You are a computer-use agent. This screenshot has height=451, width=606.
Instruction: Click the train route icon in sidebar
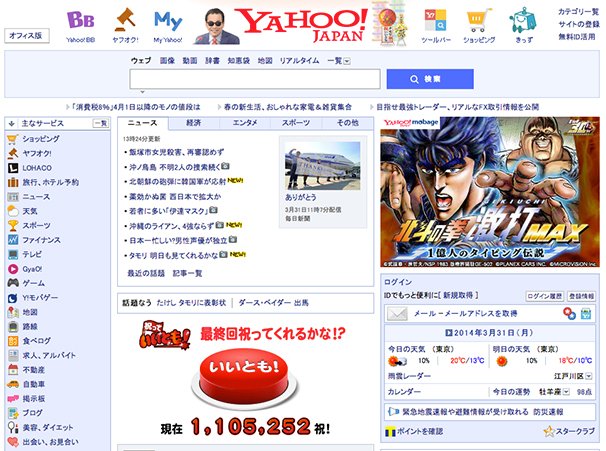pyautogui.click(x=13, y=327)
